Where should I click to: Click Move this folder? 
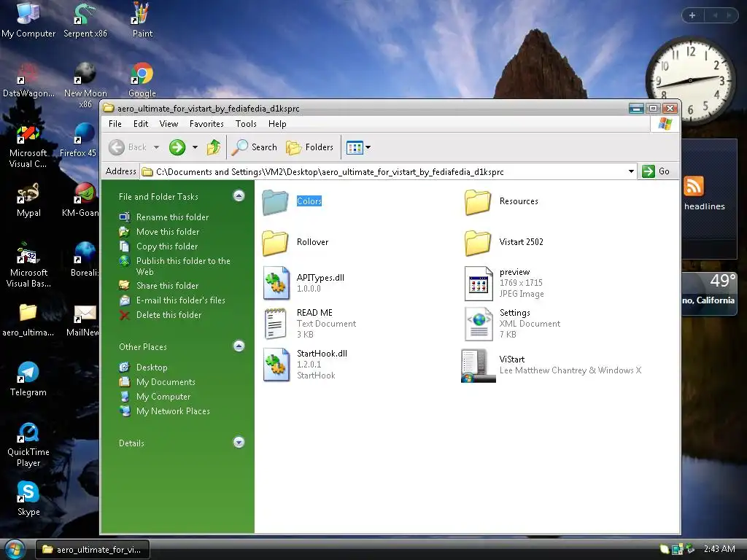tap(159, 232)
